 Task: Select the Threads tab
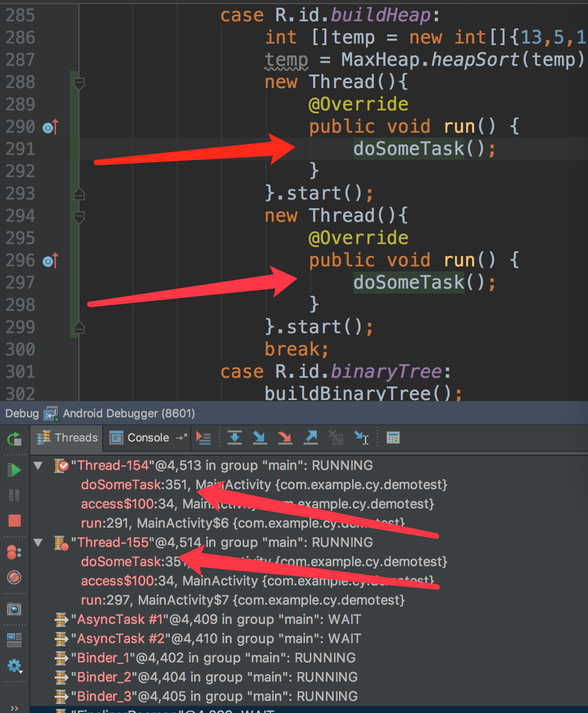[x=66, y=438]
